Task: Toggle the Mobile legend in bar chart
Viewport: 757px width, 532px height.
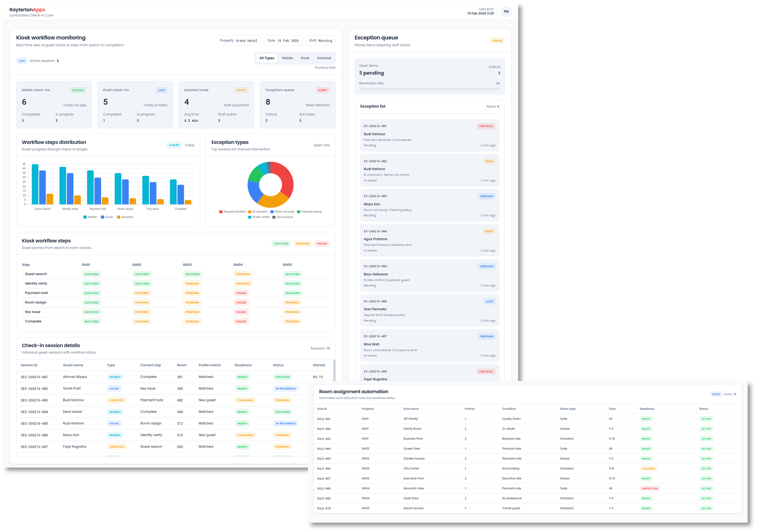Action: coord(86,217)
